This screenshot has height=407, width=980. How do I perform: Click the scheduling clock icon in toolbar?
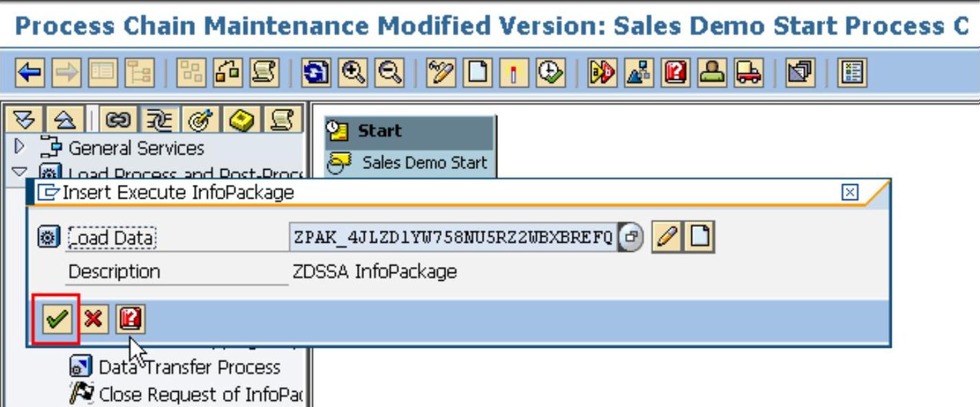tap(550, 72)
